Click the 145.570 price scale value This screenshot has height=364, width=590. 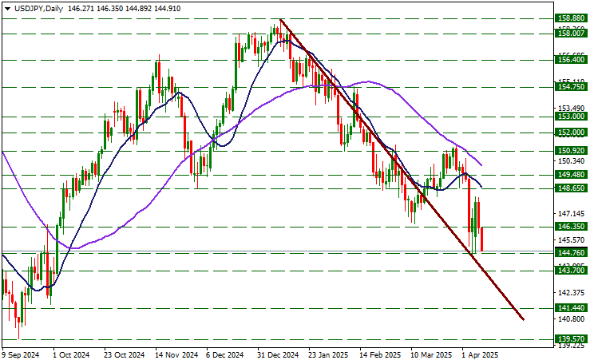point(572,240)
